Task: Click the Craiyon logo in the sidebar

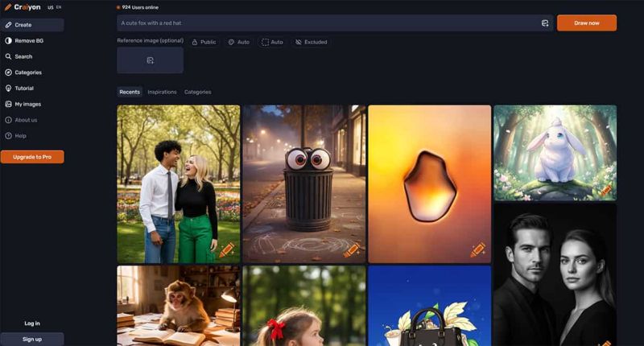Action: pos(23,7)
